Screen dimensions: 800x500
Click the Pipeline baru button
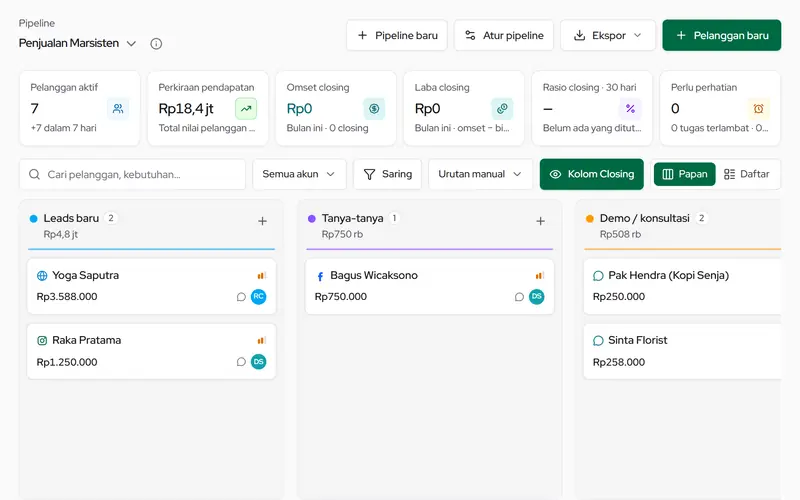[x=397, y=35]
